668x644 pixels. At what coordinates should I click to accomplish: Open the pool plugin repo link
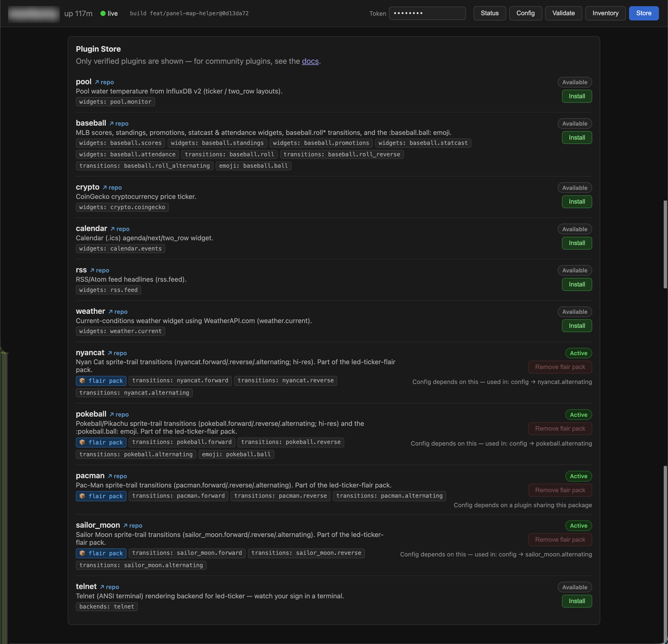[x=104, y=82]
